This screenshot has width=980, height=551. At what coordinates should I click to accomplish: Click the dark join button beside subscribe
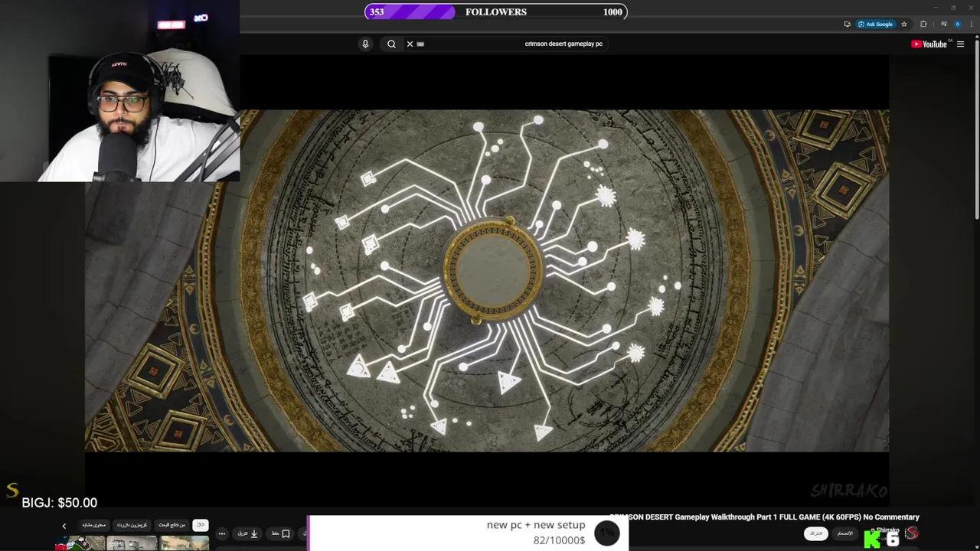844,533
